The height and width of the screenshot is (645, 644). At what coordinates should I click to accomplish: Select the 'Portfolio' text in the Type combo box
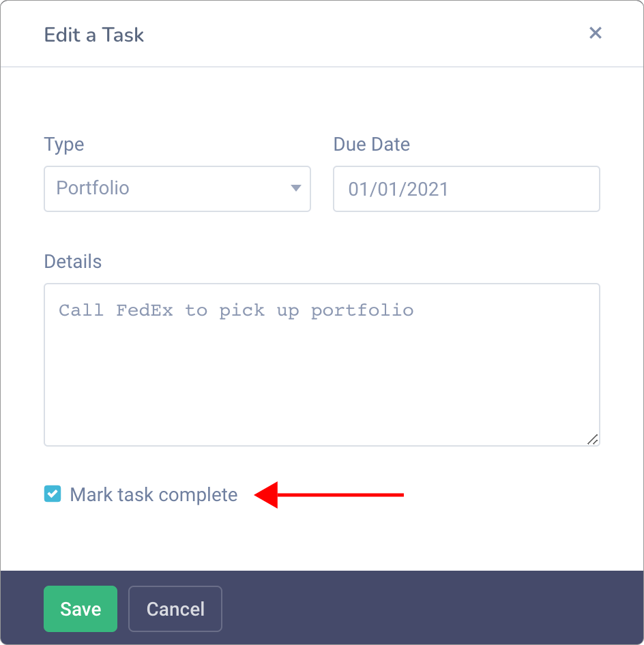pos(93,188)
